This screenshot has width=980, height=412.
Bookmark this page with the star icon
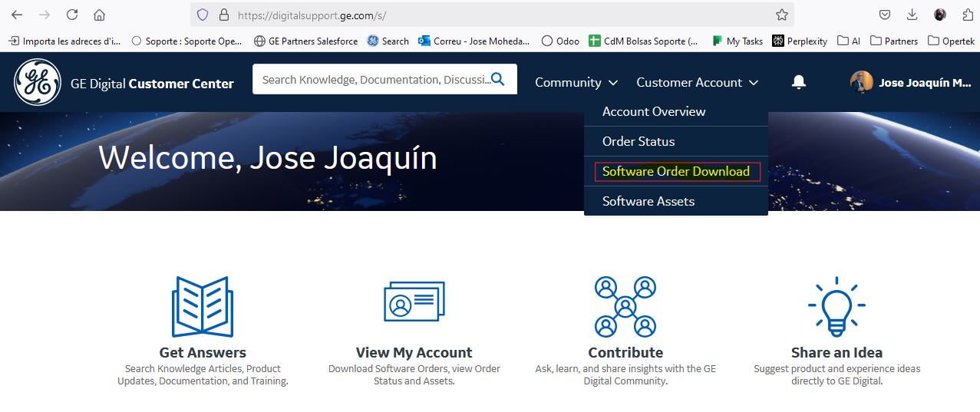(782, 15)
